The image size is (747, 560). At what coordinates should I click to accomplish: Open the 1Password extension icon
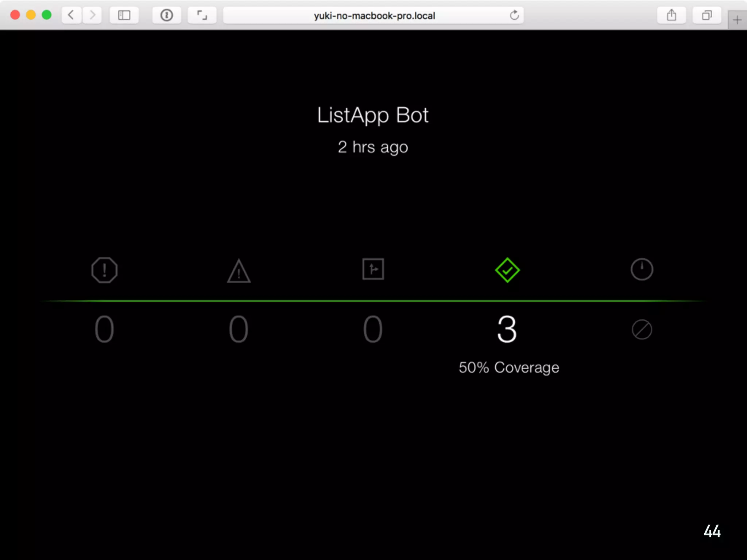pos(167,15)
